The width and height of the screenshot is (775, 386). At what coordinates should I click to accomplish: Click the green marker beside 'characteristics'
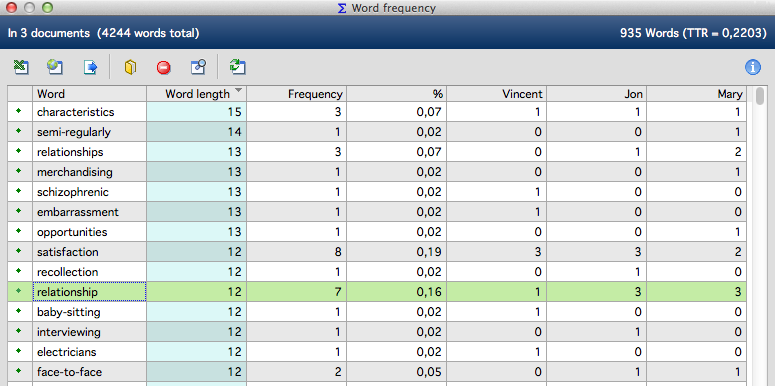[19, 111]
